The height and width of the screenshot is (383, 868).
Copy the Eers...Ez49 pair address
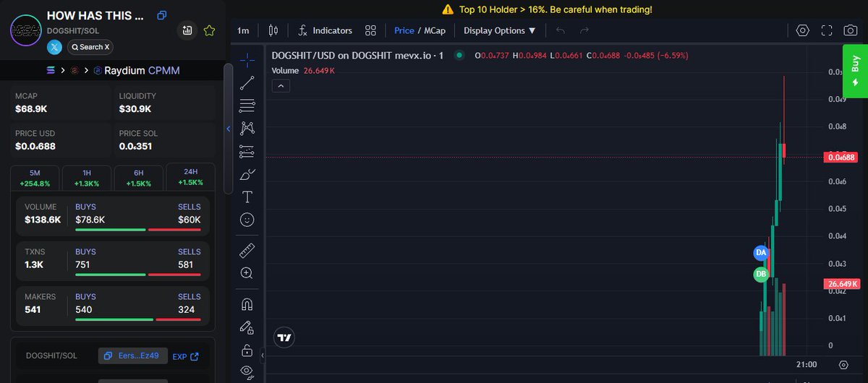(x=133, y=356)
